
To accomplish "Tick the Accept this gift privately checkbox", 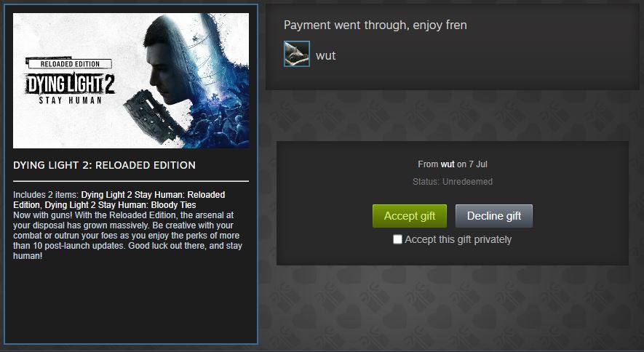I will (x=397, y=239).
